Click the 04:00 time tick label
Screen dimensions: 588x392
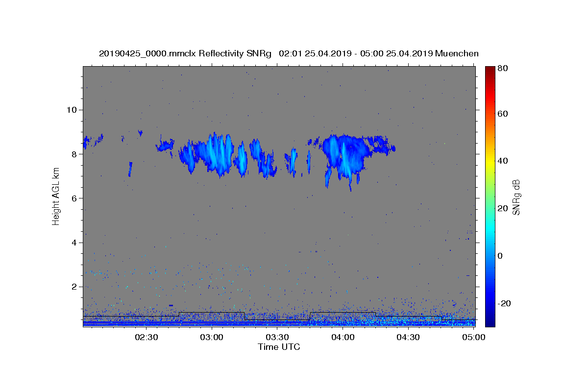pos(343,338)
